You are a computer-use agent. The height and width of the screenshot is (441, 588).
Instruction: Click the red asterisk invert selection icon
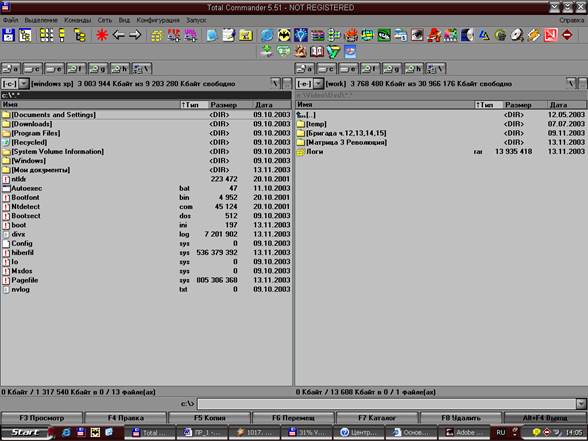(x=102, y=35)
